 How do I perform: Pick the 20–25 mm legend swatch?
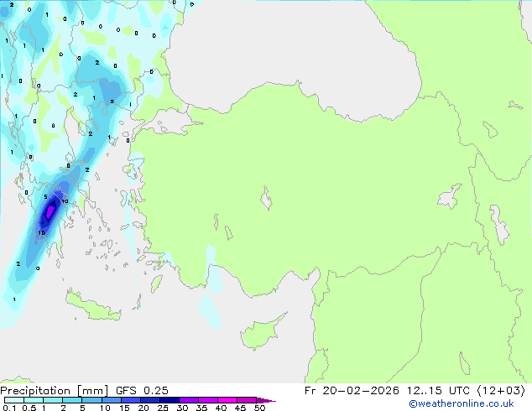[x=150, y=400]
